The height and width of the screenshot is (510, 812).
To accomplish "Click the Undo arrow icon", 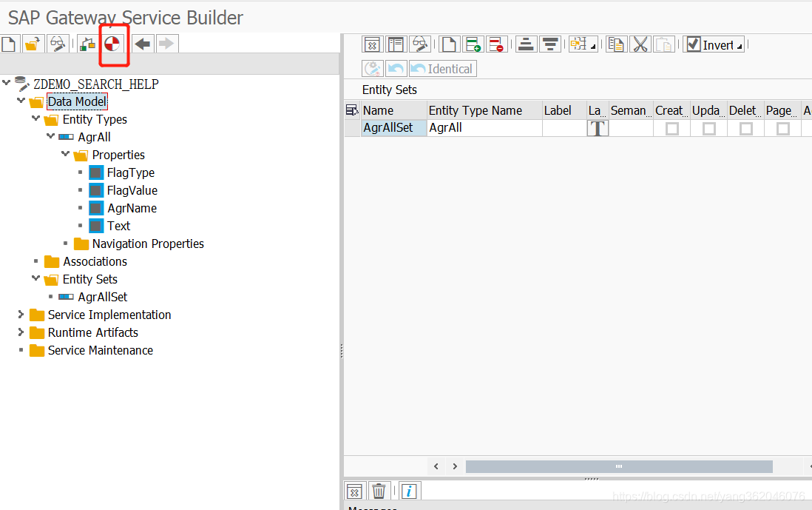I will pyautogui.click(x=396, y=68).
